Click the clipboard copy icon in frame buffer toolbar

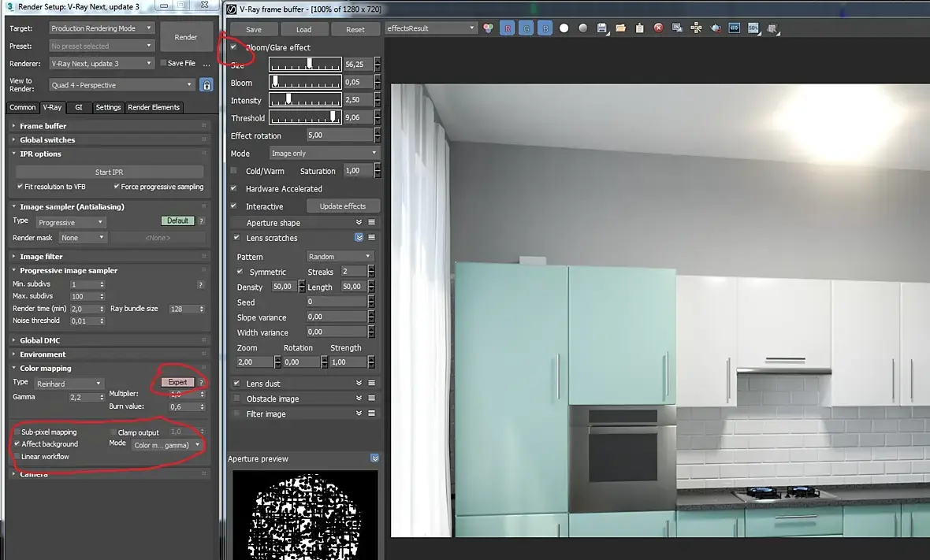tap(639, 28)
